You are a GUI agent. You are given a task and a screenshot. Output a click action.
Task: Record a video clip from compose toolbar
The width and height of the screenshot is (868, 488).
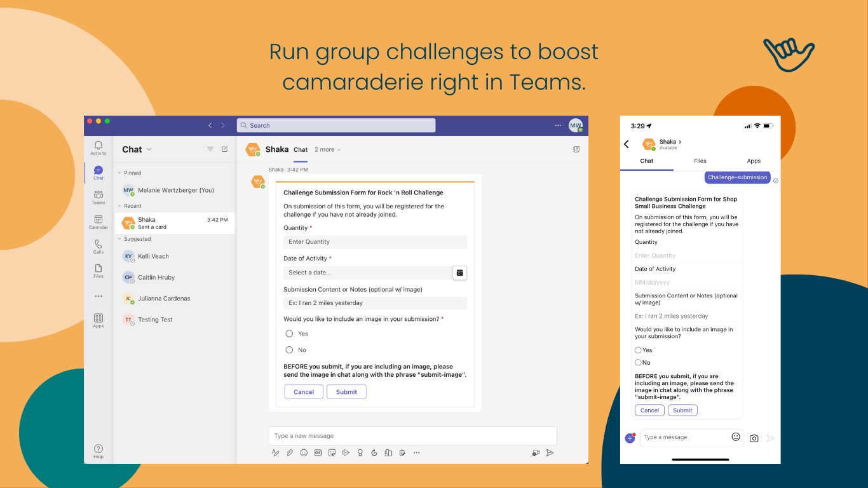536,452
